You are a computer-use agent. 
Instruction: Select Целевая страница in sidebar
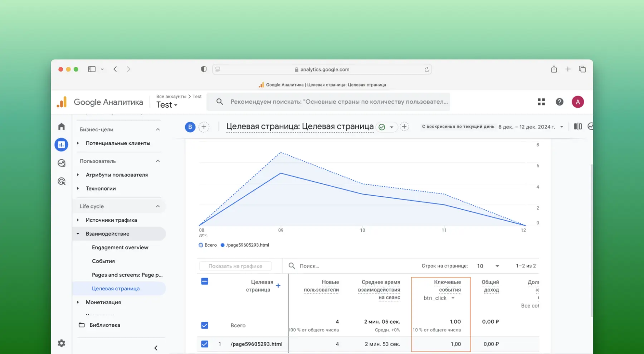pos(116,289)
